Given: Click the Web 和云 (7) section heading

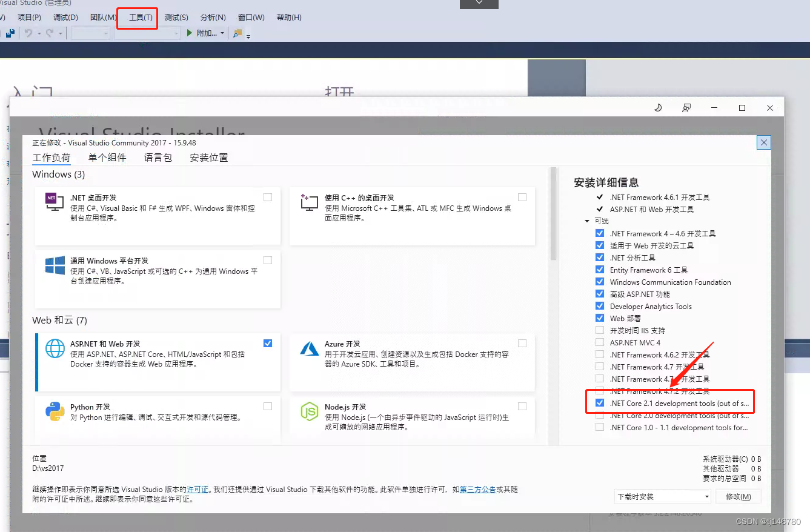Looking at the screenshot, I should pyautogui.click(x=59, y=320).
